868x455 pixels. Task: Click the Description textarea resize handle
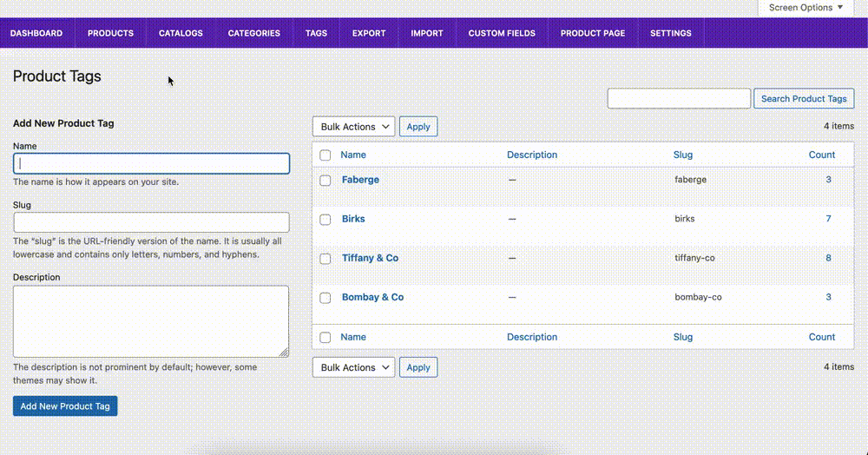pyautogui.click(x=284, y=352)
